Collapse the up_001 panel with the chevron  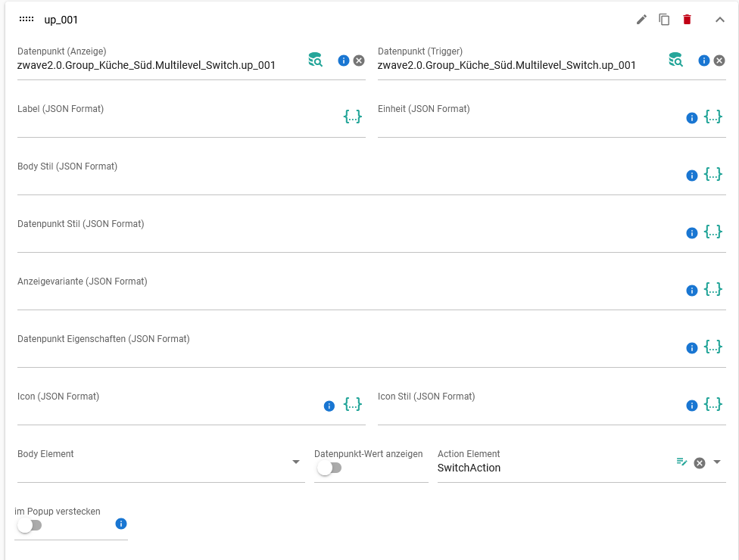pyautogui.click(x=719, y=20)
